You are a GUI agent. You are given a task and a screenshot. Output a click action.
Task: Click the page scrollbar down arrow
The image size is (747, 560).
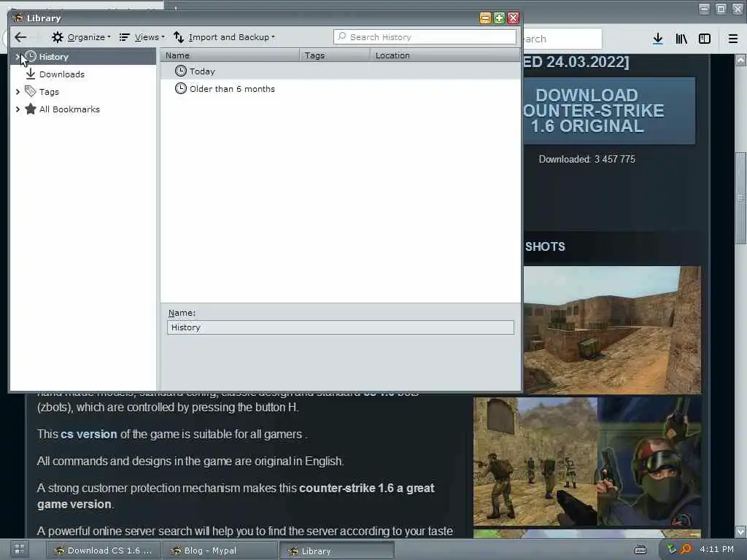point(741,531)
